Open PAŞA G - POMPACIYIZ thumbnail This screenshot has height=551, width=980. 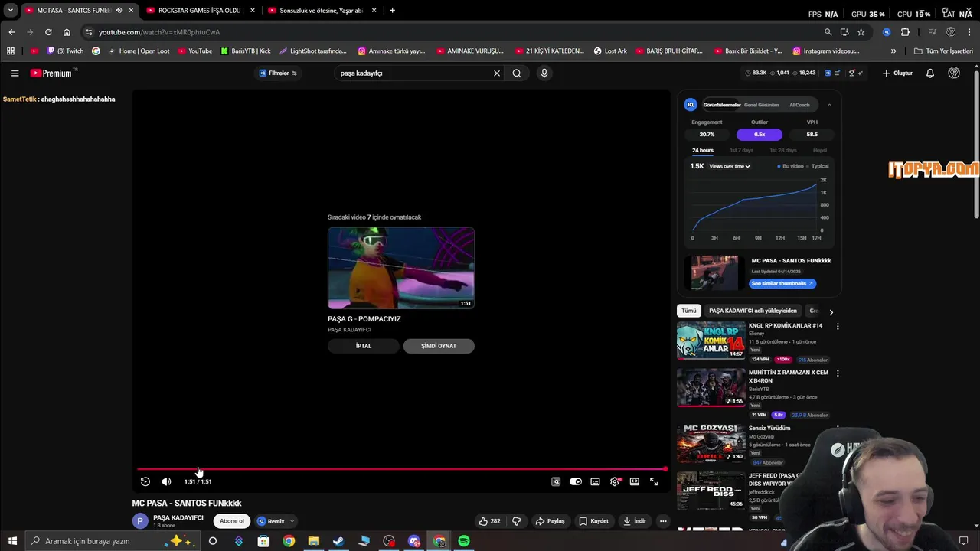[x=401, y=268]
